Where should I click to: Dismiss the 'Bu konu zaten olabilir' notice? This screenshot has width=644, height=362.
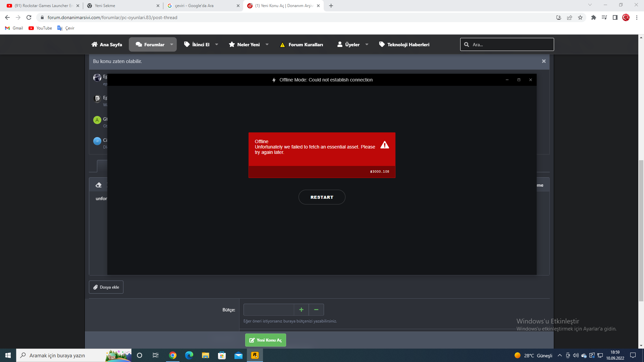pyautogui.click(x=544, y=61)
